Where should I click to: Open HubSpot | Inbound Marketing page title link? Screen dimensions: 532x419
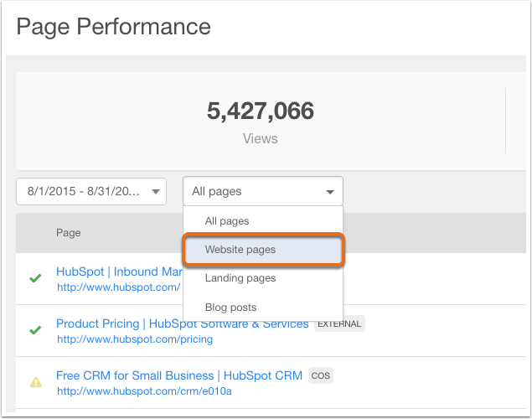pos(120,272)
